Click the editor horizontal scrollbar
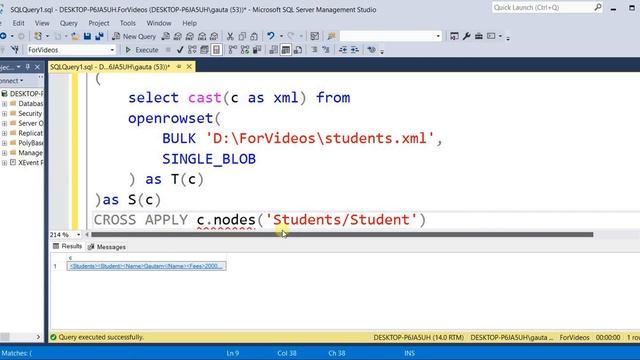This screenshot has width=640, height=360. coord(342,235)
